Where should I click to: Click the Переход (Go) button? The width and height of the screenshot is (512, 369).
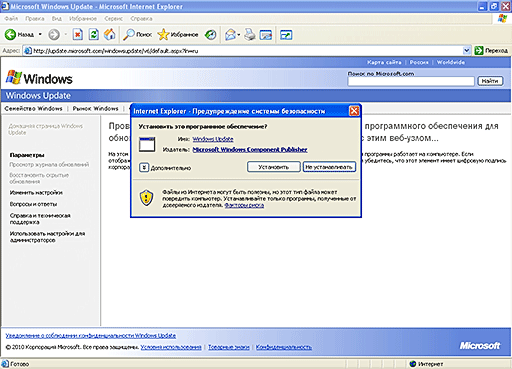491,51
